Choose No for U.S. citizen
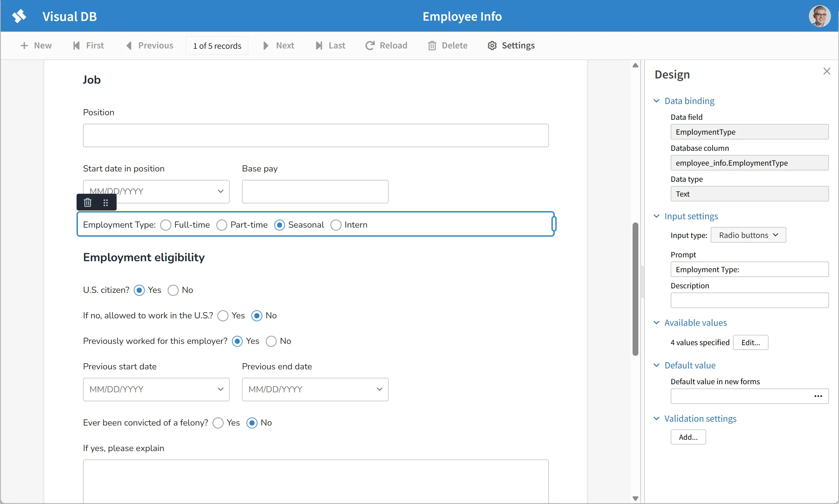This screenshot has height=504, width=839. coord(173,290)
